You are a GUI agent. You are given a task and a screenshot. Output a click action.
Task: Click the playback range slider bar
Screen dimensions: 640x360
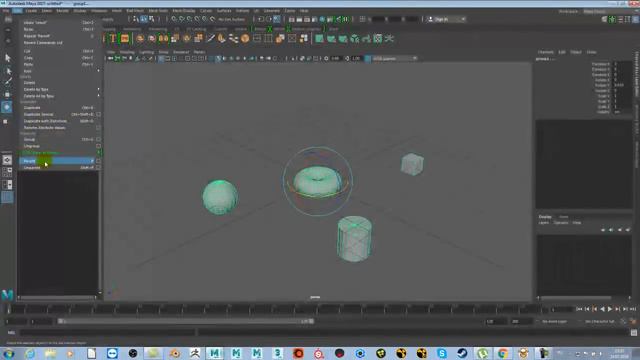185,321
